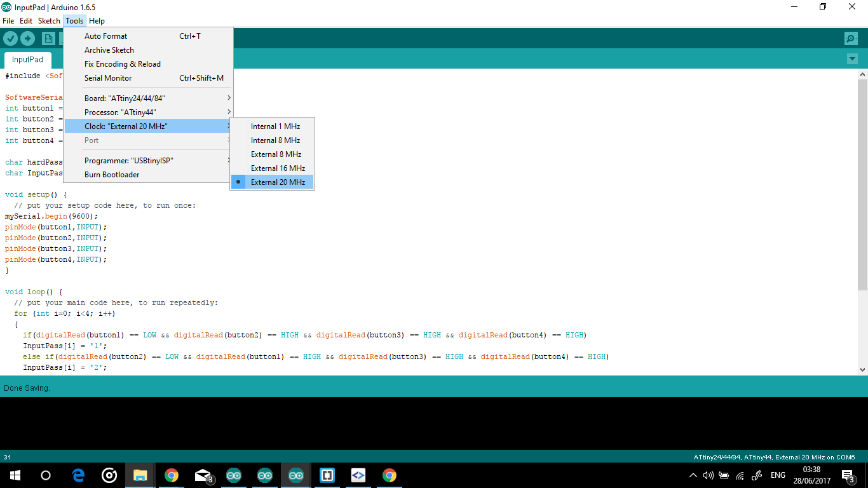This screenshot has height=488, width=868.
Task: Click the editor scrollbar down arrow
Action: point(862,369)
